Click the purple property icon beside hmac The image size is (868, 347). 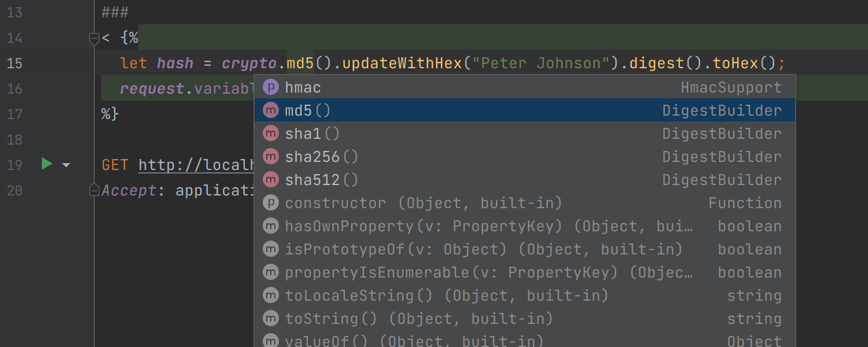tap(270, 87)
